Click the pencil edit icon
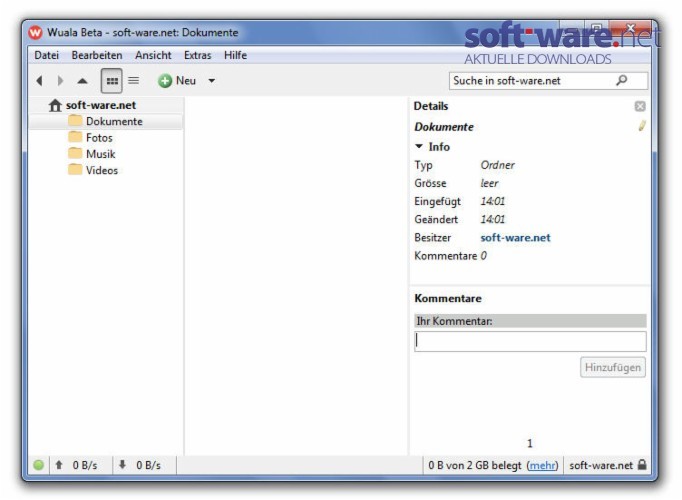Image resolution: width=682 pixels, height=500 pixels. (x=642, y=126)
